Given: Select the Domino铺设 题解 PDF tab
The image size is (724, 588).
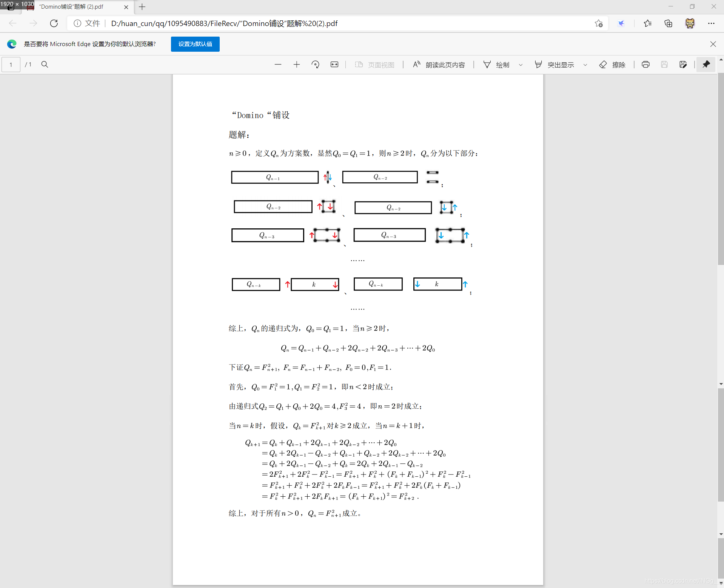Looking at the screenshot, I should (x=77, y=7).
